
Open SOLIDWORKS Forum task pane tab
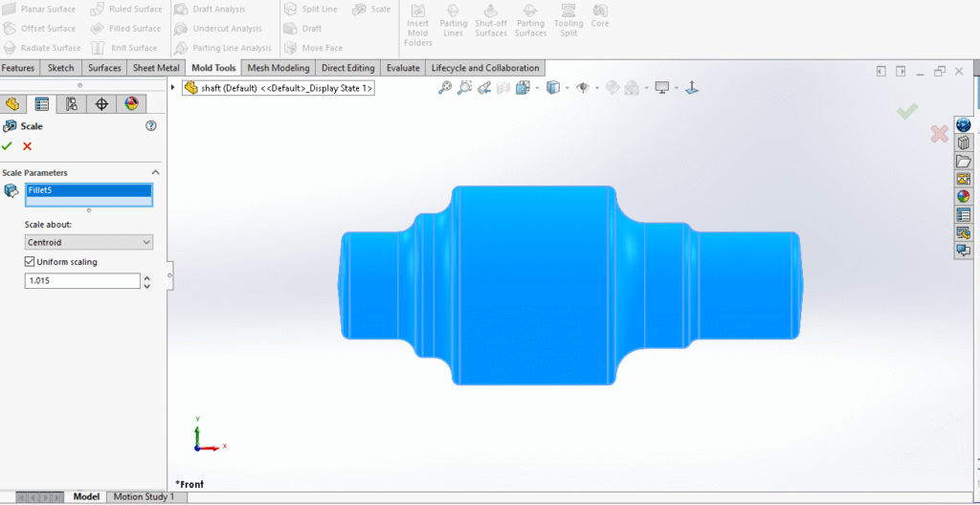pos(963,251)
